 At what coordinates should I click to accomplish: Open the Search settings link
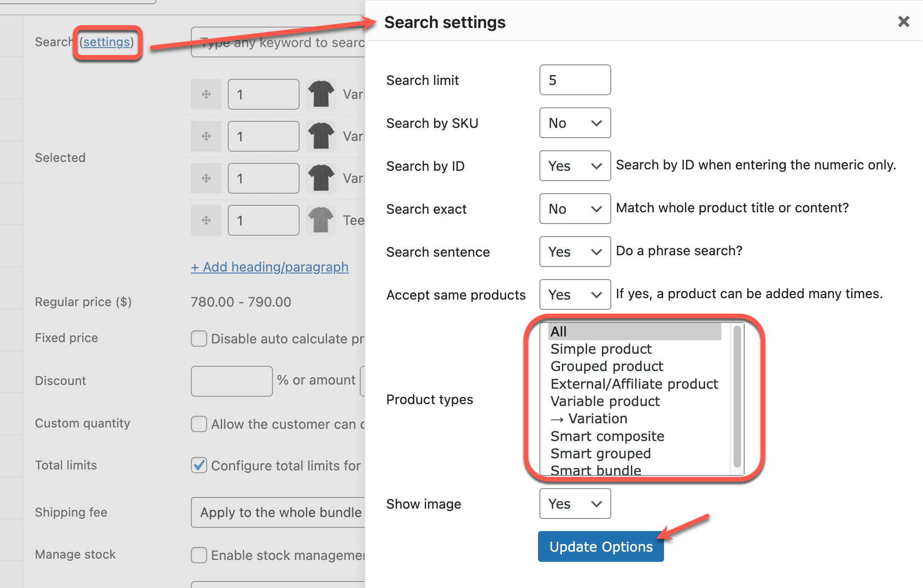pyautogui.click(x=107, y=42)
